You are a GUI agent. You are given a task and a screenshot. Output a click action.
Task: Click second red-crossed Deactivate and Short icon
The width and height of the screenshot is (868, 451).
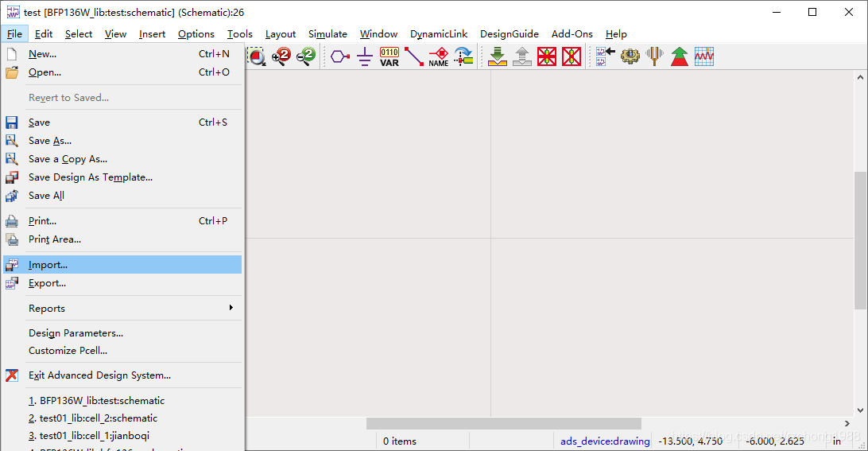tap(572, 56)
